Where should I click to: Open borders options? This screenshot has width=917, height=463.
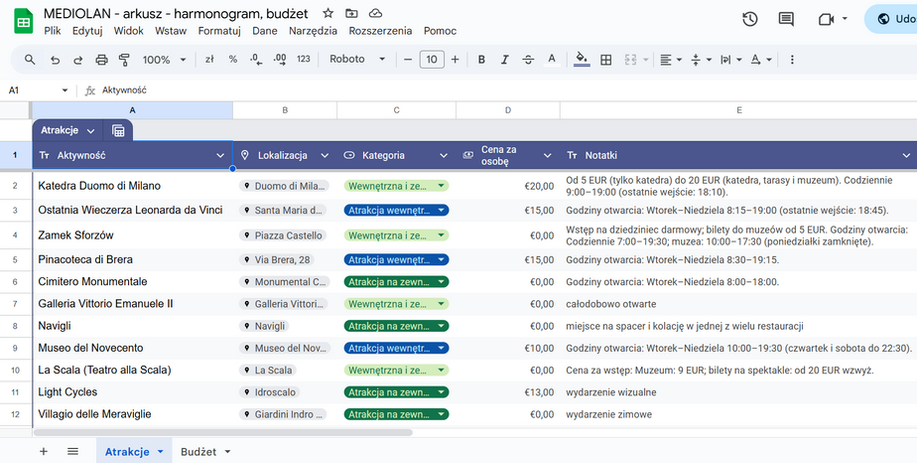pos(606,59)
